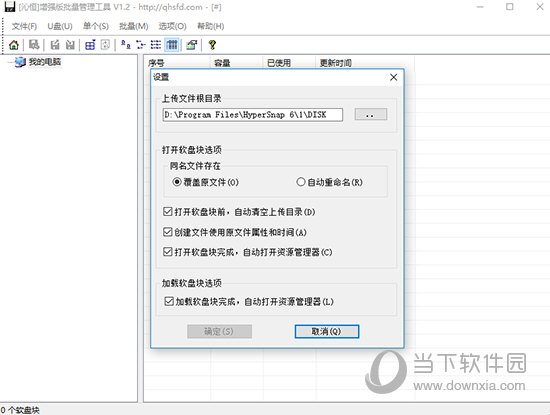Click the first greyed disk edit icon
Screen dimensions: 550x415
tap(55, 45)
